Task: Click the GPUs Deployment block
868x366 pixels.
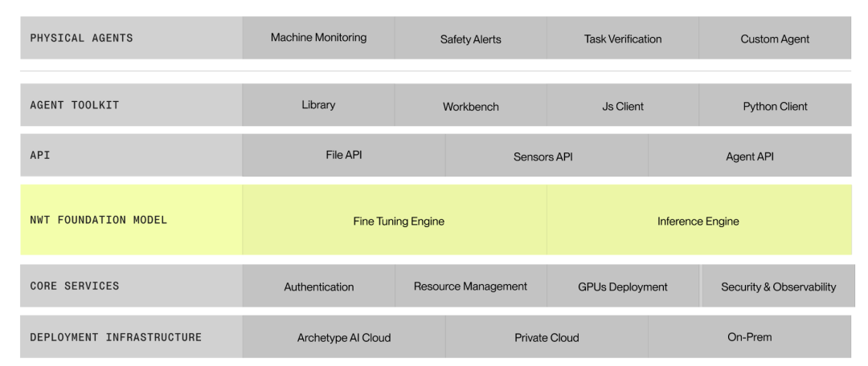Action: pyautogui.click(x=623, y=286)
